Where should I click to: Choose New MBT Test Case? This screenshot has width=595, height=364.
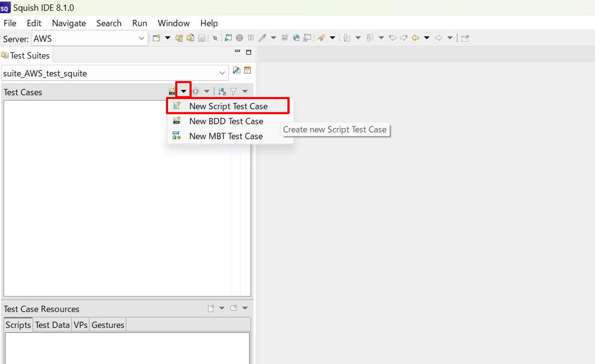coord(226,136)
